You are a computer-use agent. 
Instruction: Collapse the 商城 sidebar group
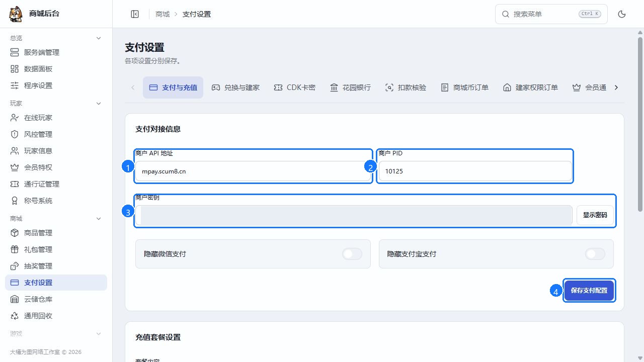point(99,219)
